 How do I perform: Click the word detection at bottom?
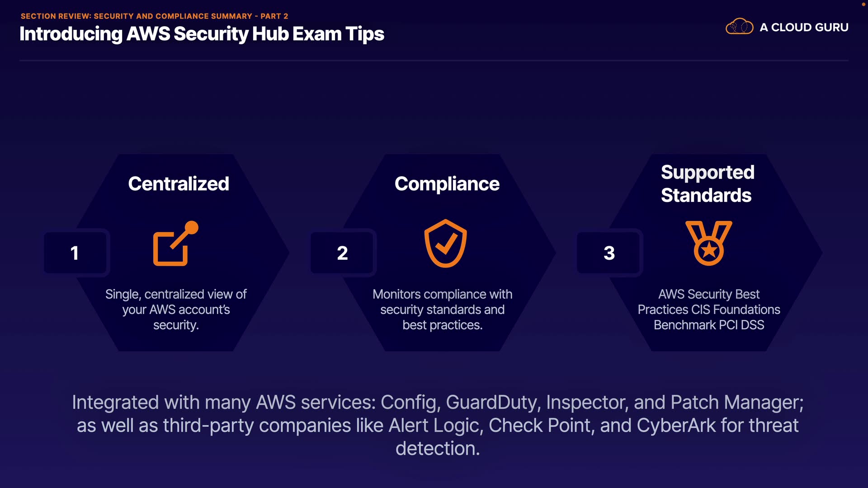[x=437, y=449]
